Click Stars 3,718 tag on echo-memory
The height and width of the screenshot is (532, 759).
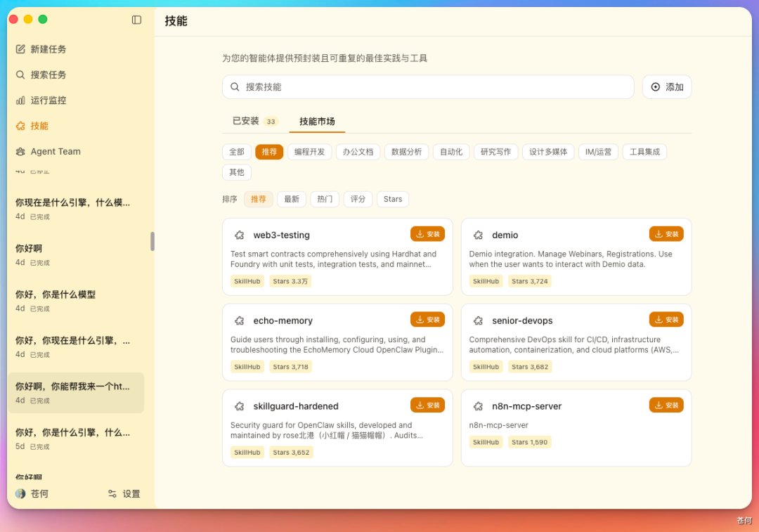click(290, 367)
